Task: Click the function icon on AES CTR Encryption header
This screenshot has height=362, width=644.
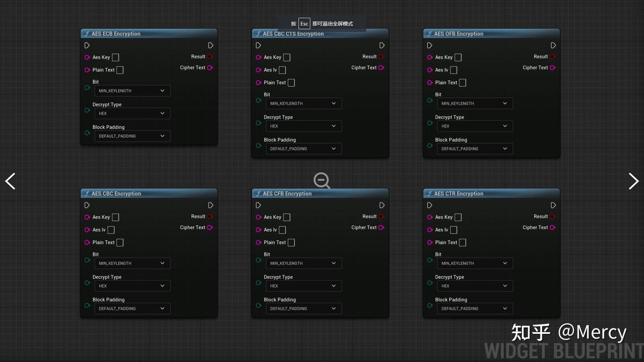Action: (x=430, y=193)
